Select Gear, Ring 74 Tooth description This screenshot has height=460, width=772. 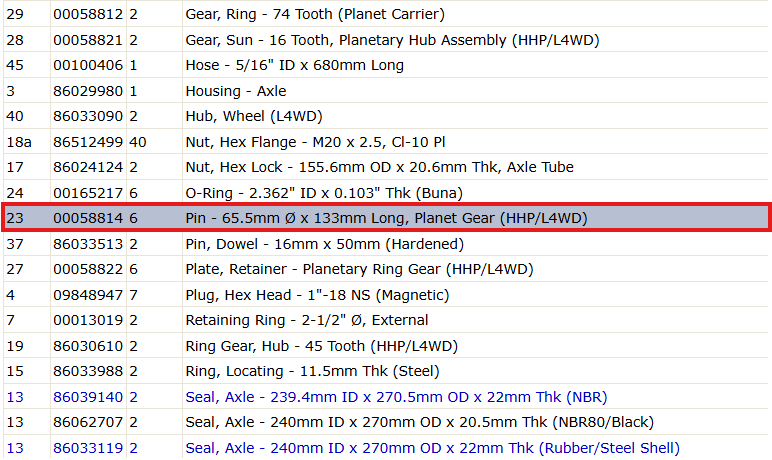(315, 14)
